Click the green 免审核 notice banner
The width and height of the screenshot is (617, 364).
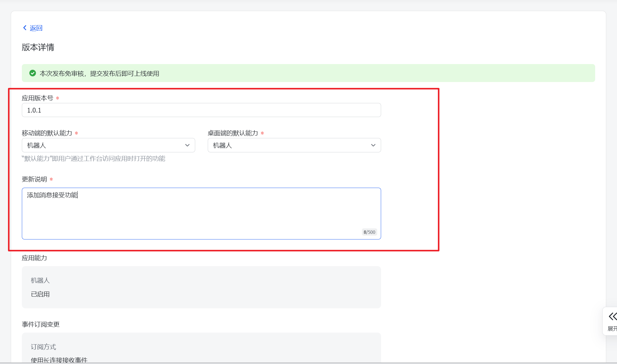tap(308, 73)
